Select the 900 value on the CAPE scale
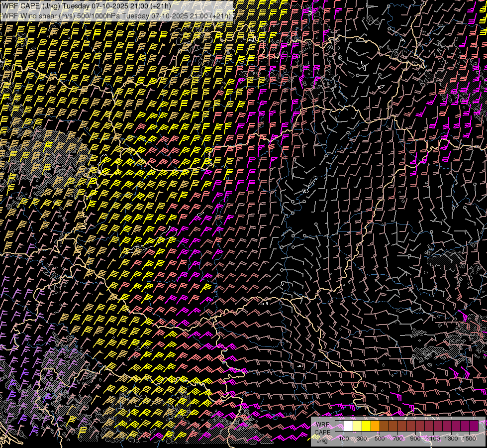 (415, 439)
